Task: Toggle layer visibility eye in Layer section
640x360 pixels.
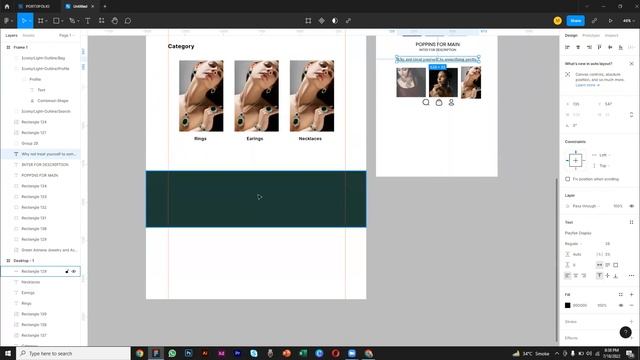Action: [631, 206]
